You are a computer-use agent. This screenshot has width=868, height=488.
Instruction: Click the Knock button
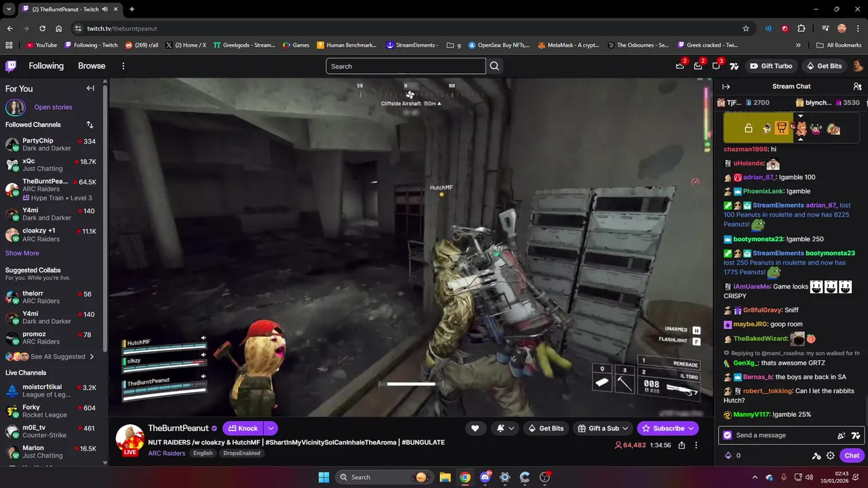[243, 428]
